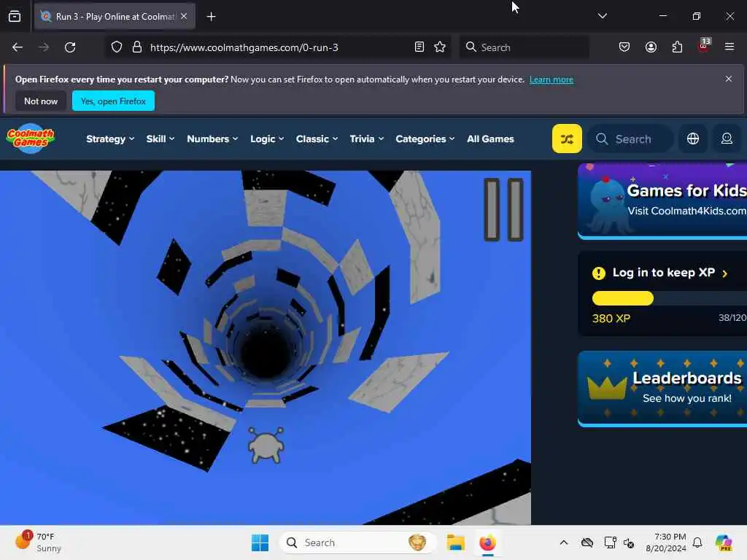The height and width of the screenshot is (560, 747).
Task: Toggle reader view icon
Action: click(419, 47)
